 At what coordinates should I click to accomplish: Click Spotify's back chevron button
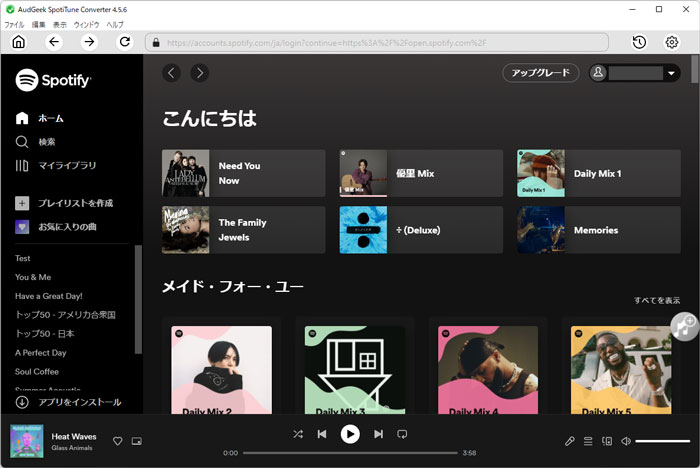coord(171,73)
